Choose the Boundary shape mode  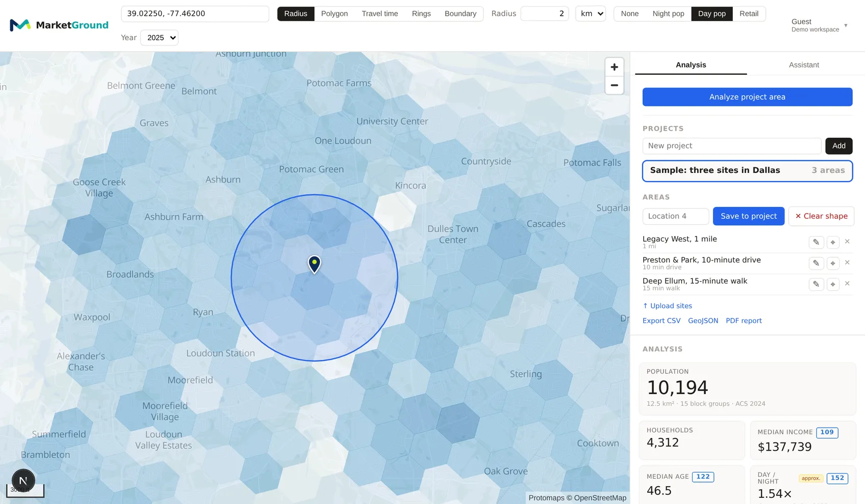point(460,14)
